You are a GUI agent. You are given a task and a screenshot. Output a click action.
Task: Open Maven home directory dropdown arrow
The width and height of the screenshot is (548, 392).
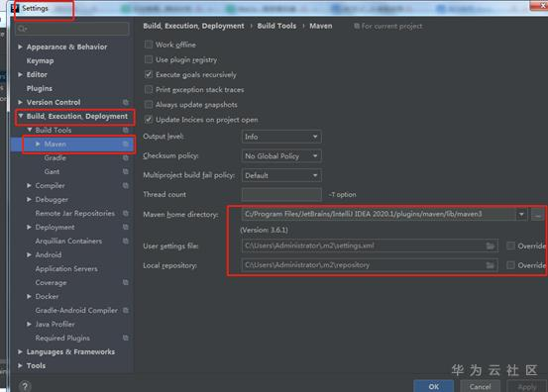click(x=521, y=214)
